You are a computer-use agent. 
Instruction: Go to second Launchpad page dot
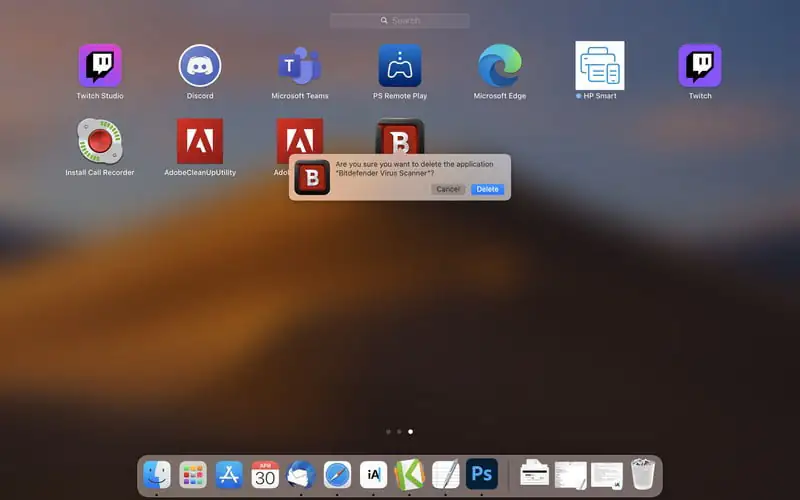coord(399,432)
